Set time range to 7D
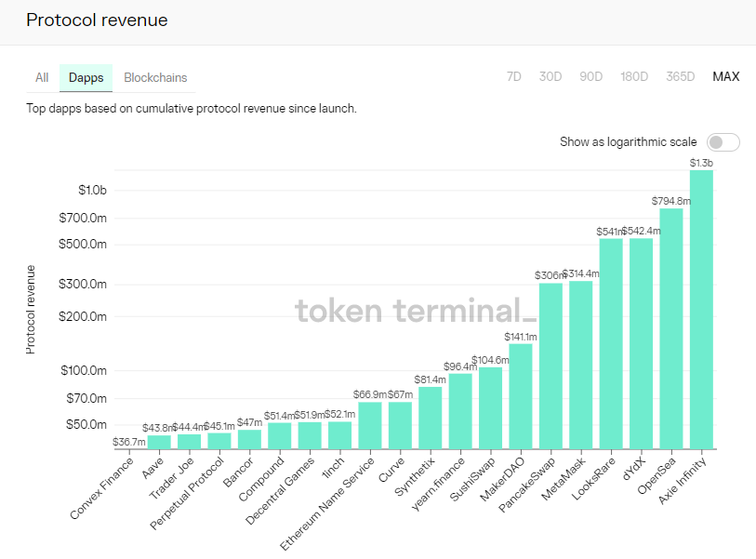756x559 pixels. (x=514, y=76)
